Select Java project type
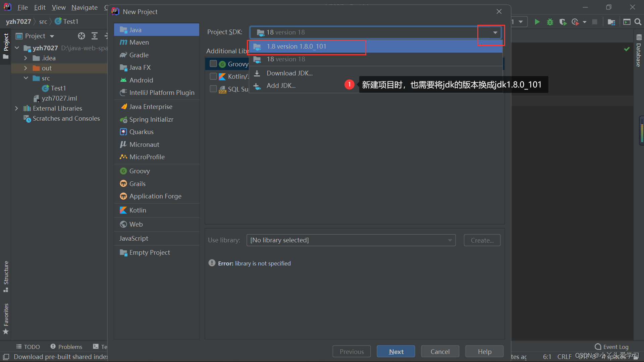 click(157, 30)
